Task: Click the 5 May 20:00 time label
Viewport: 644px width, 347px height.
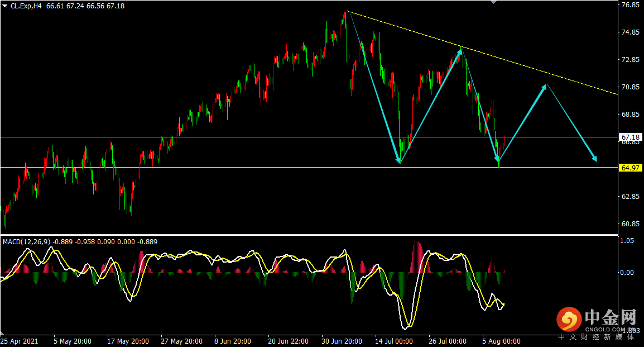Action: tap(73, 341)
